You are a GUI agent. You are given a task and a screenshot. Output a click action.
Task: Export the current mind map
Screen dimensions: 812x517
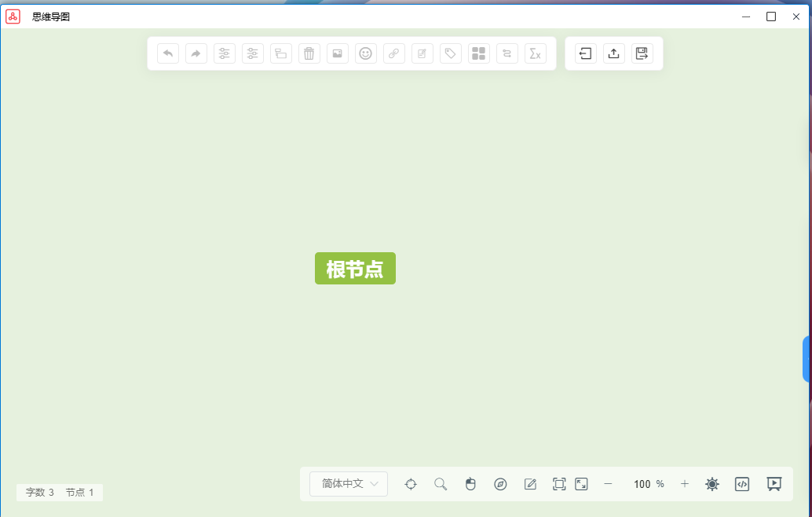pos(613,53)
